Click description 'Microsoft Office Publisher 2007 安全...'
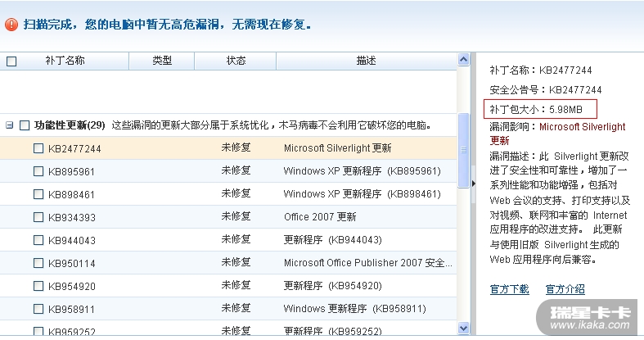 click(x=368, y=263)
